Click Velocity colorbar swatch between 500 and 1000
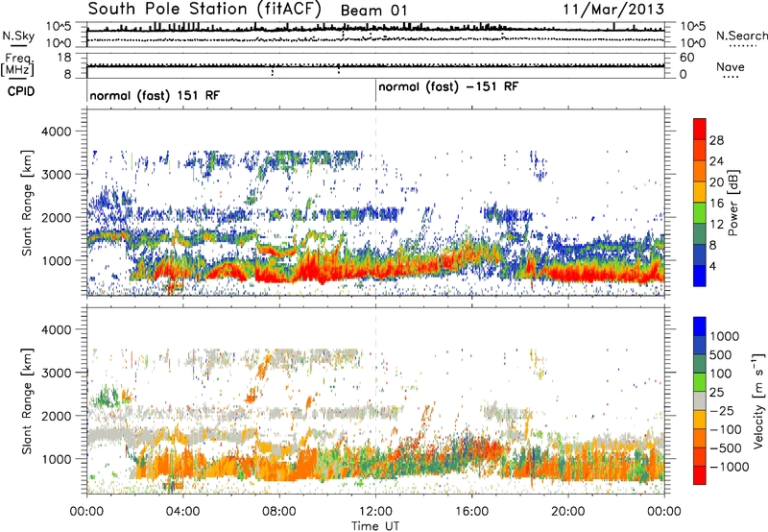Viewport: 768px width, 532px height. [x=700, y=345]
